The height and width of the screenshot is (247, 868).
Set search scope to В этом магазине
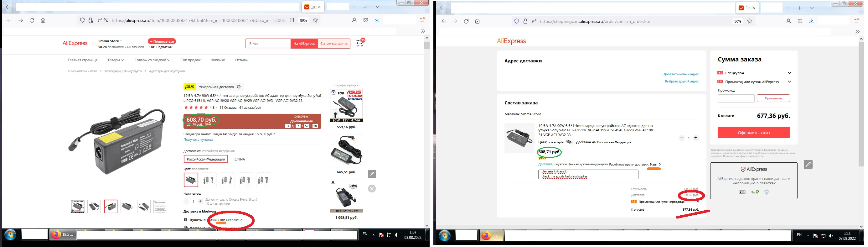pos(334,44)
